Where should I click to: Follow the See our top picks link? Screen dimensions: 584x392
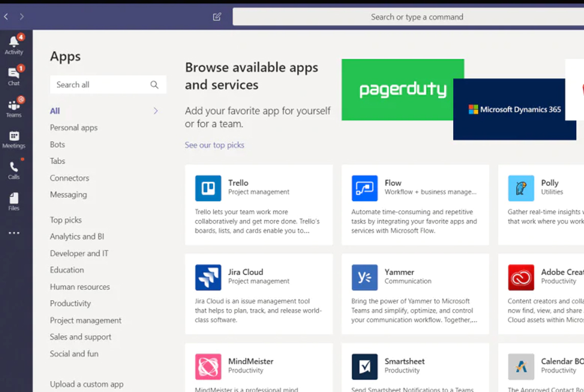point(215,145)
